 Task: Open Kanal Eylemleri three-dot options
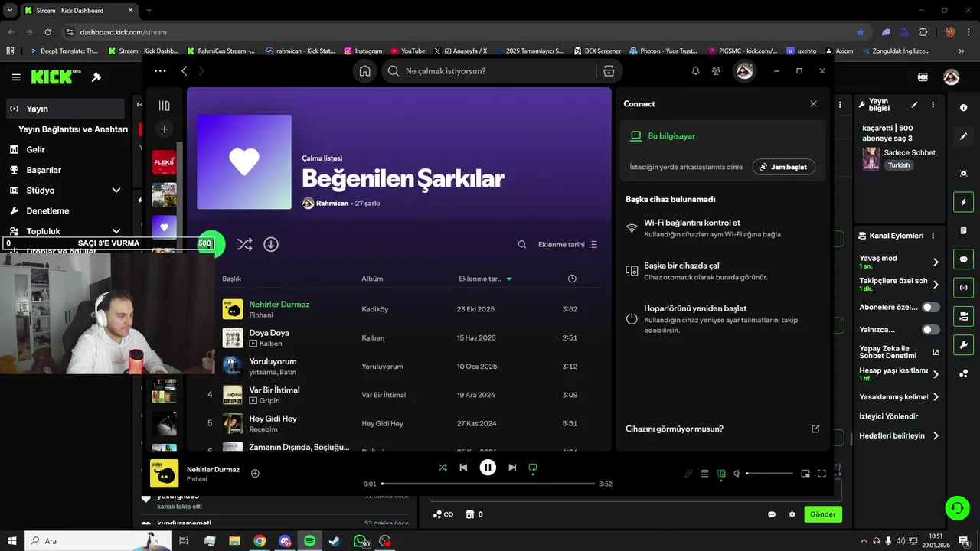click(x=933, y=236)
